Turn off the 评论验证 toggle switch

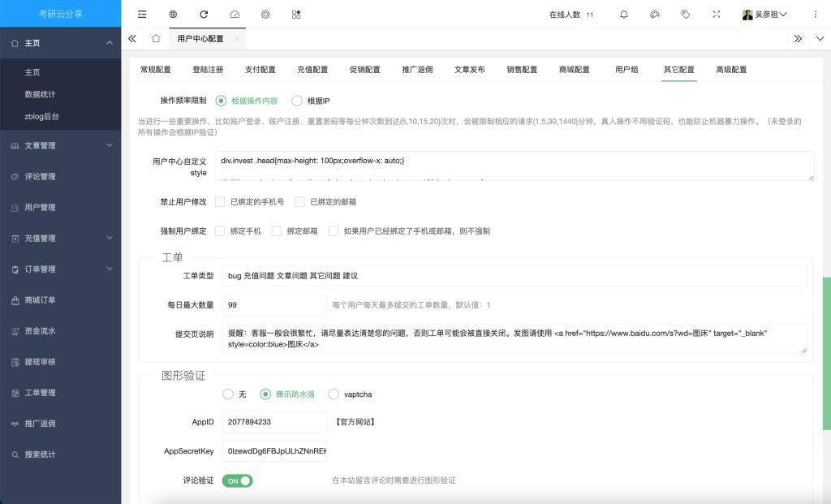pyautogui.click(x=237, y=480)
